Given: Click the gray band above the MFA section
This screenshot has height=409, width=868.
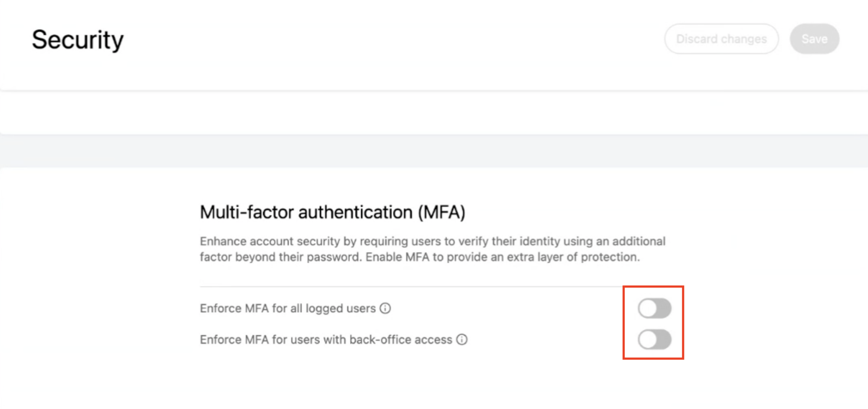Looking at the screenshot, I should (434, 151).
